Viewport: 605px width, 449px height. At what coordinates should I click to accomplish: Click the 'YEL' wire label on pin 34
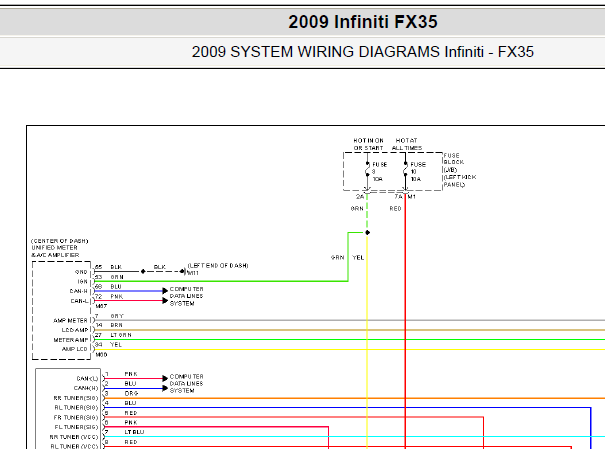click(x=116, y=344)
